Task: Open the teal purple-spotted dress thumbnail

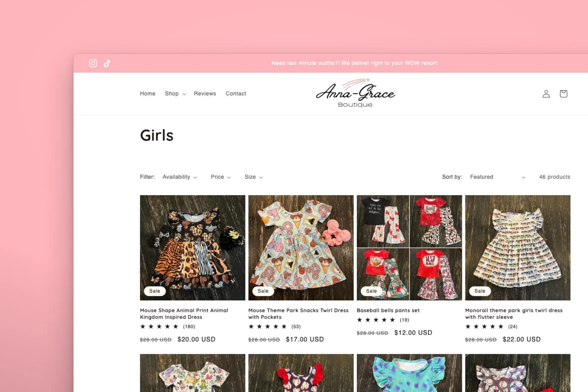Action: pos(409,373)
